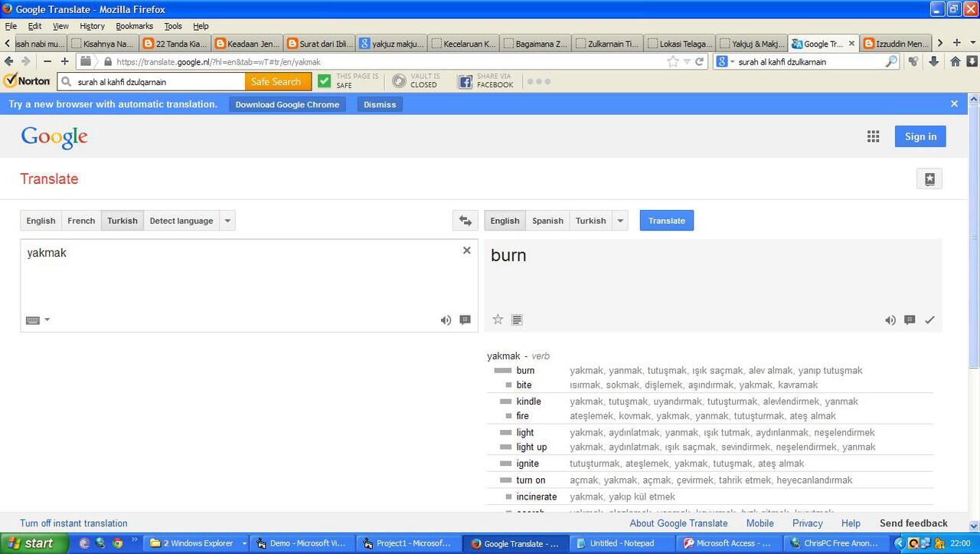Select Turkish as target language
980x554 pixels.
591,221
